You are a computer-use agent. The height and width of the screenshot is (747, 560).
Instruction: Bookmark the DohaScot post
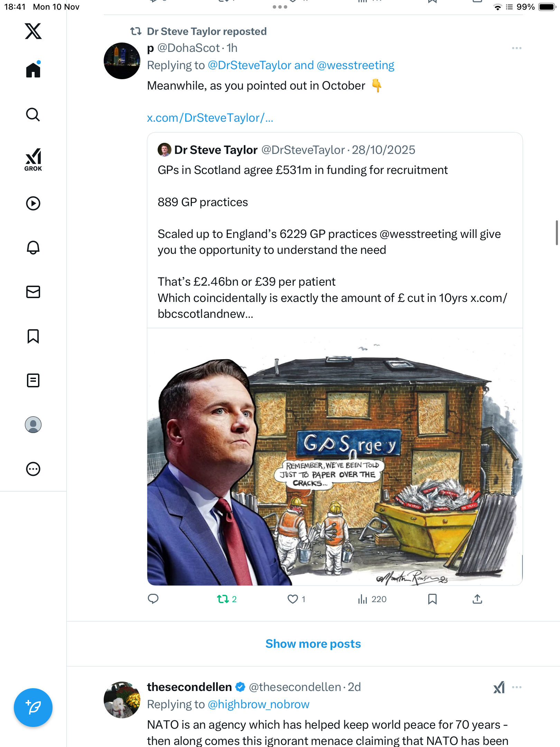point(432,599)
